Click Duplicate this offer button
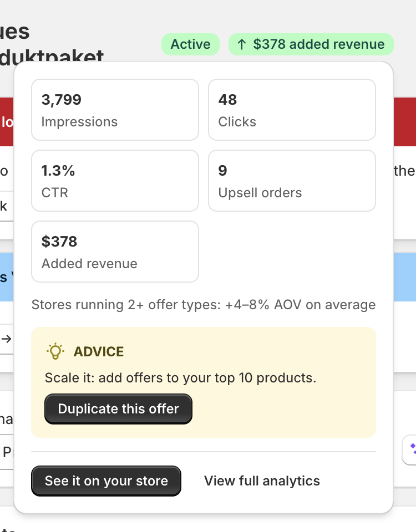The width and height of the screenshot is (416, 532). 118,409
